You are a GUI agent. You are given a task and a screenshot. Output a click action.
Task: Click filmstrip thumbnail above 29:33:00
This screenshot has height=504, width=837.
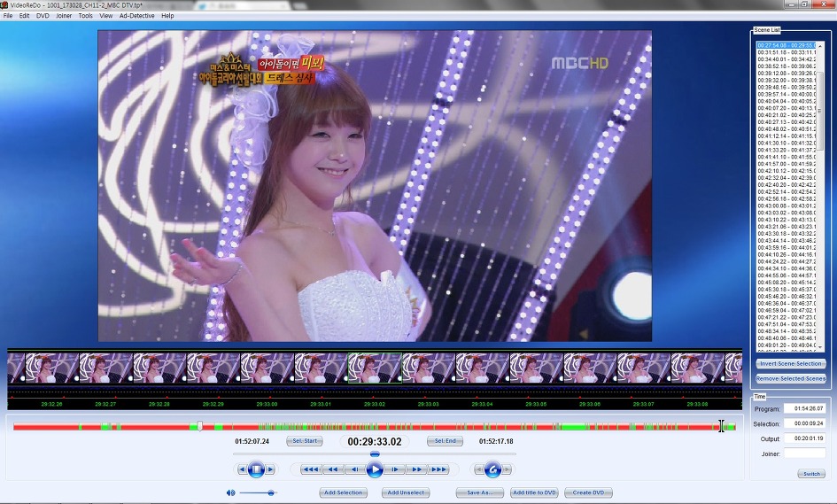click(x=267, y=368)
